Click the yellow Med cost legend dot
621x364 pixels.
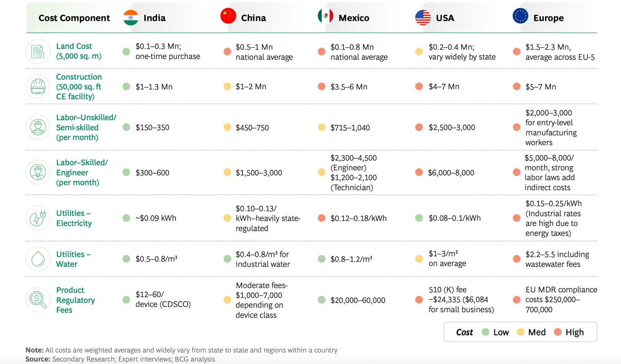point(520,332)
